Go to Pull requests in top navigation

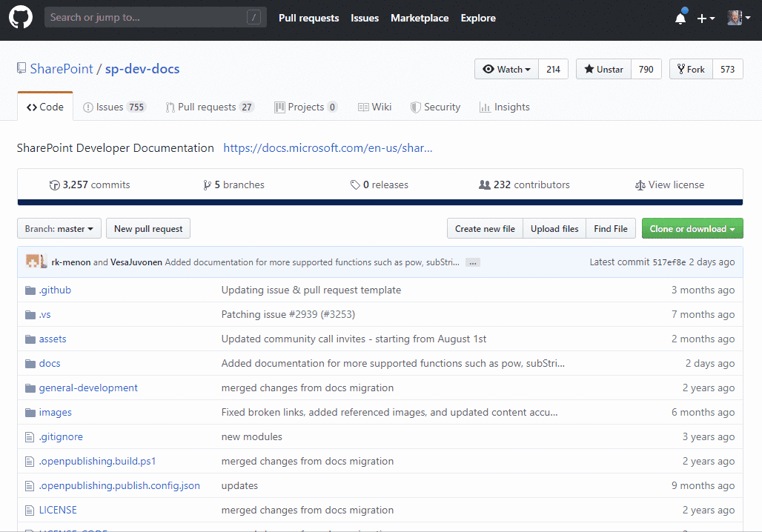click(308, 18)
